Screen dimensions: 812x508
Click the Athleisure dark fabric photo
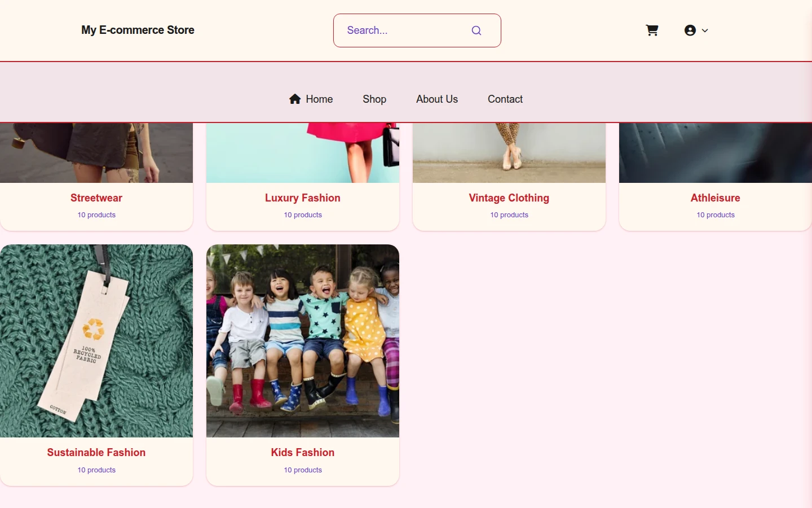(716, 153)
